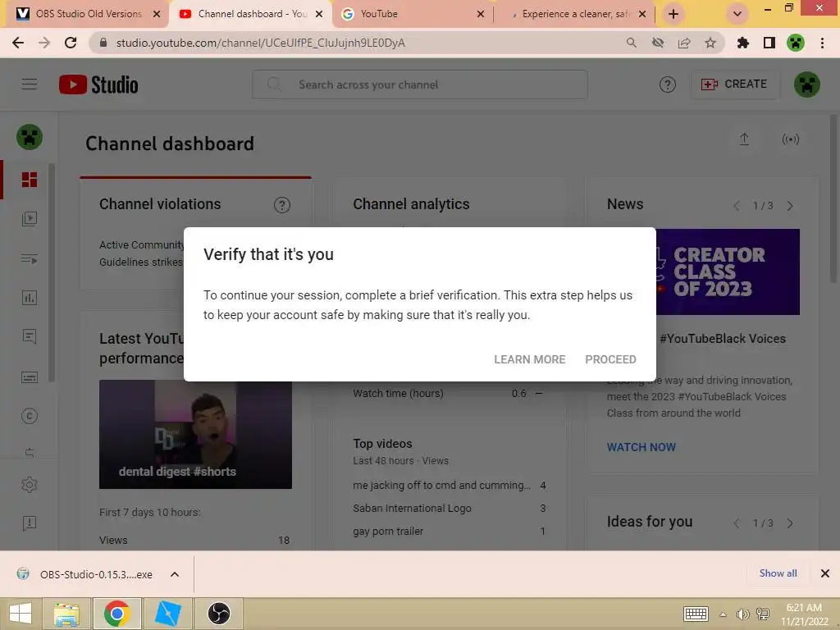Select the Saban International Logo video row
The image size is (840, 630).
coord(449,509)
